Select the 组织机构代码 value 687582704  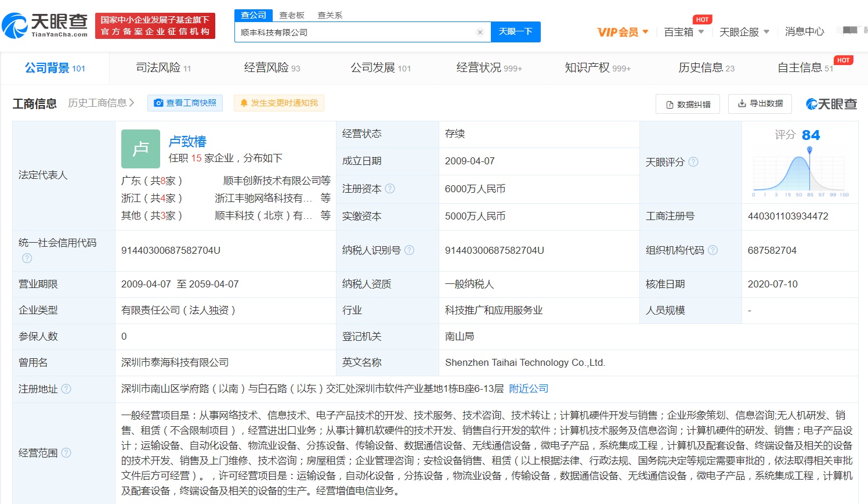(772, 250)
